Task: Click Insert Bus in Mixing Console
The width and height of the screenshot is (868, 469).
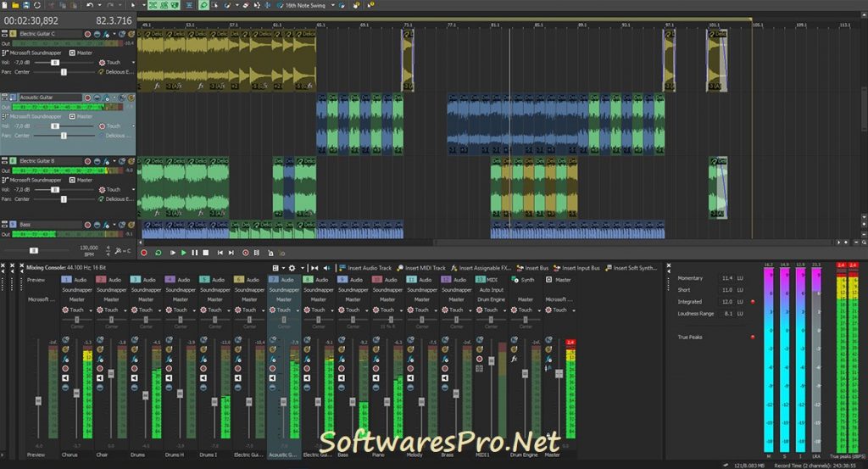Action: click(x=532, y=268)
